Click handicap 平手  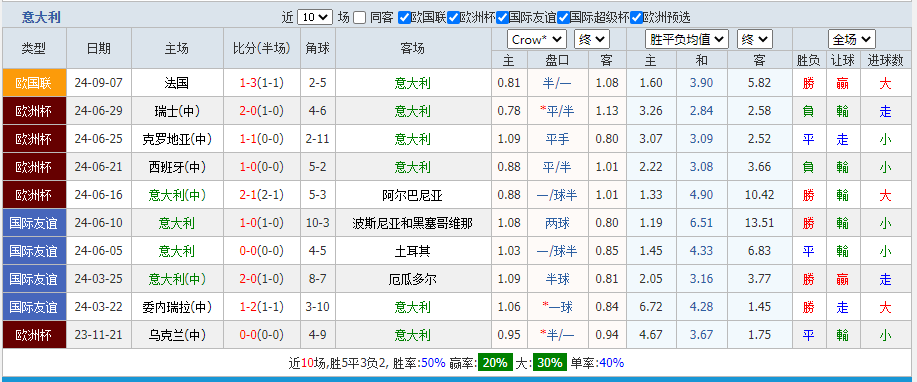557,139
